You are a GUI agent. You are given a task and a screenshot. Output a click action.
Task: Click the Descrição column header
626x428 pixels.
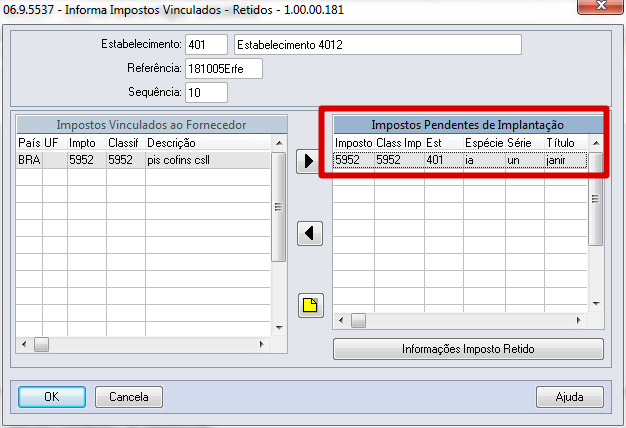point(208,143)
